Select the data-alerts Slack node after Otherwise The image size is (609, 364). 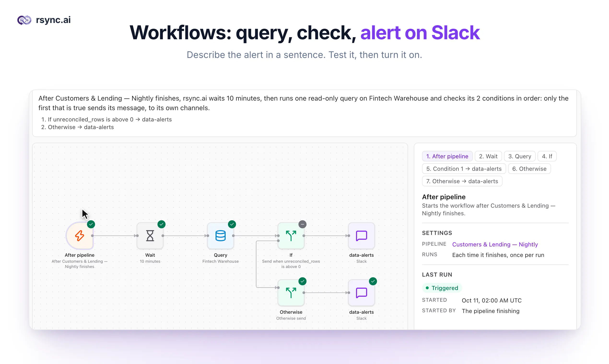[362, 293]
